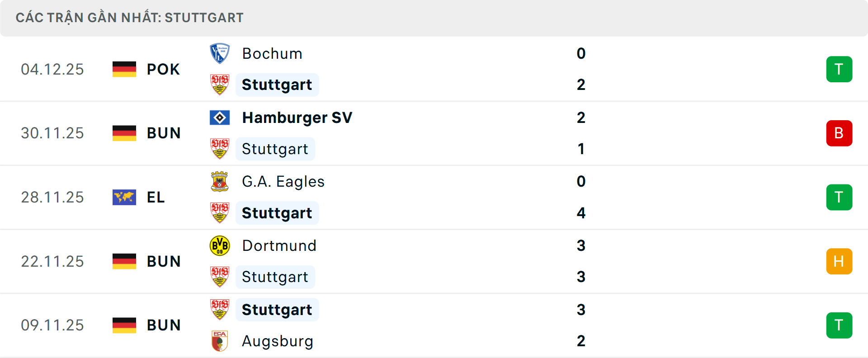Viewport: 868px width, 358px height.
Task: Open the CÁC TRẬN GẦN NHẤT header
Action: (x=130, y=18)
